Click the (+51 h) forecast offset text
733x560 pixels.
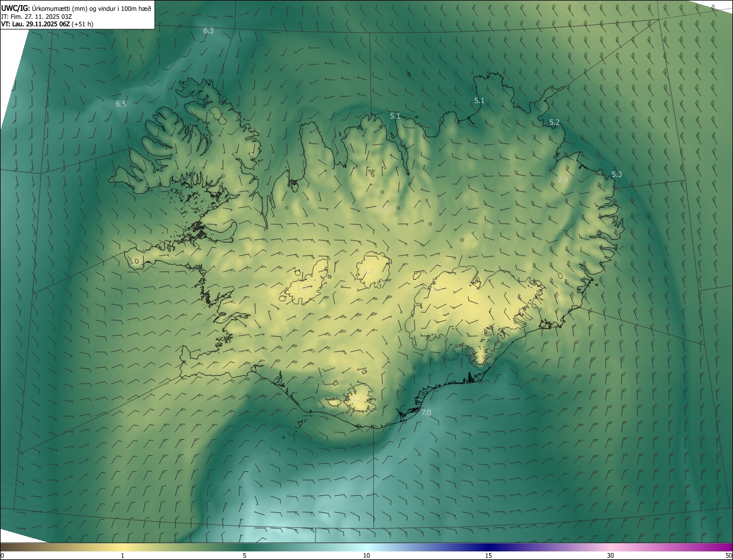pos(82,24)
